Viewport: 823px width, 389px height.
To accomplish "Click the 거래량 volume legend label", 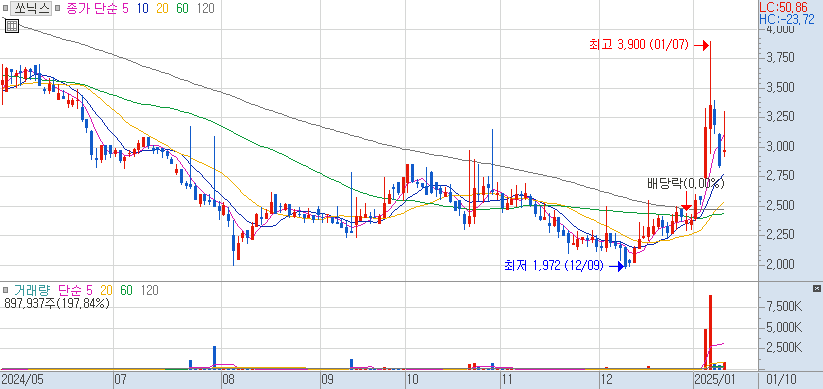I will 32,290.
